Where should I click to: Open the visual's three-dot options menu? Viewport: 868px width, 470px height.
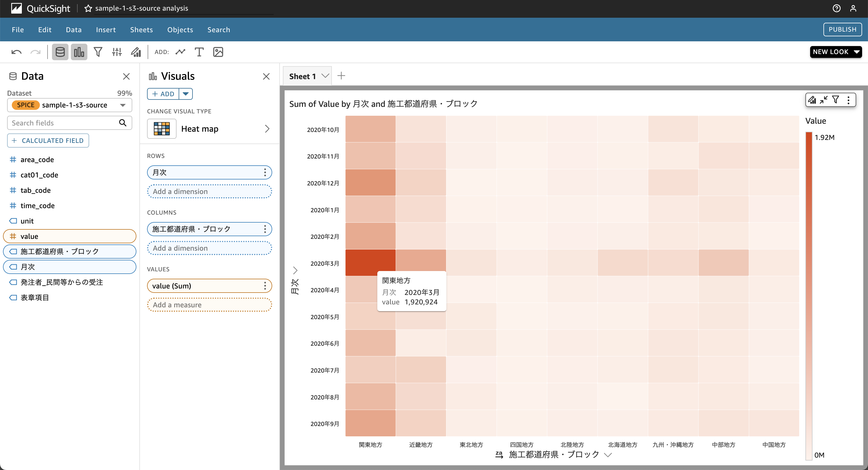848,100
